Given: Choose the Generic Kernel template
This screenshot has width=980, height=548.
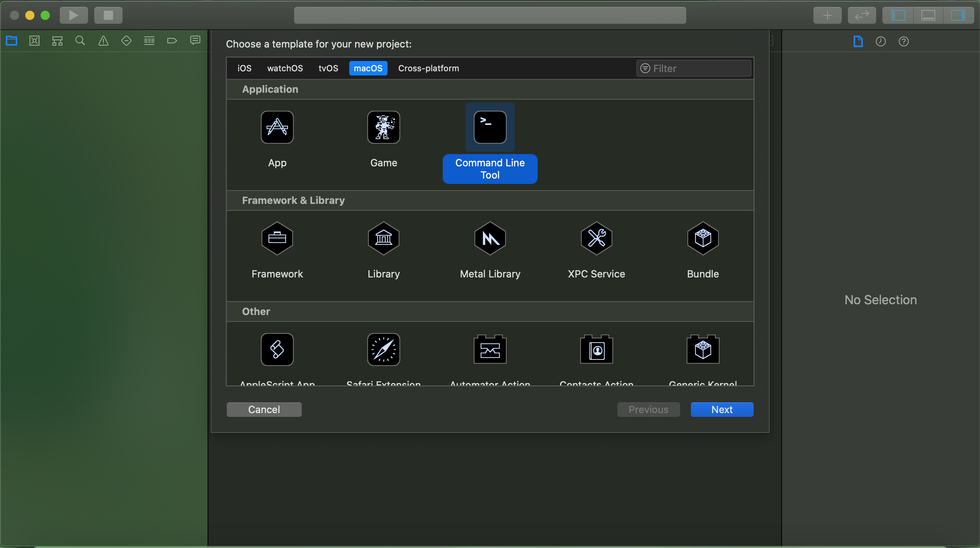Looking at the screenshot, I should (x=703, y=349).
